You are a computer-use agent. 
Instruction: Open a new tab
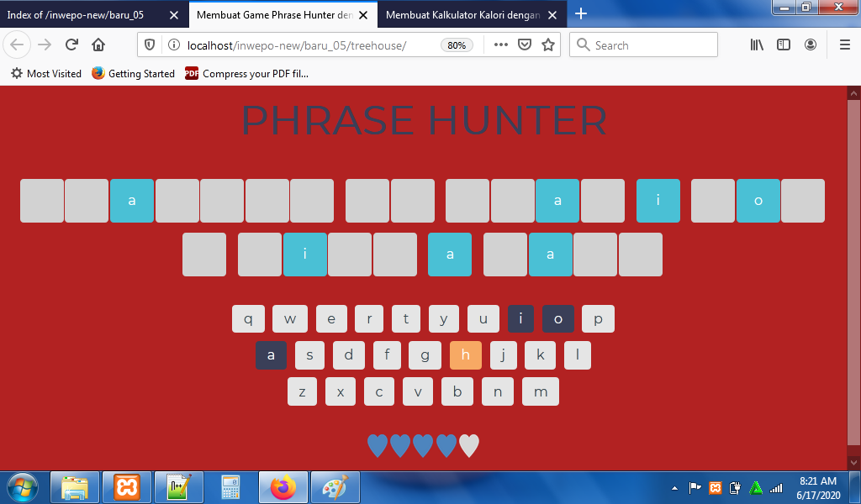coord(581,14)
